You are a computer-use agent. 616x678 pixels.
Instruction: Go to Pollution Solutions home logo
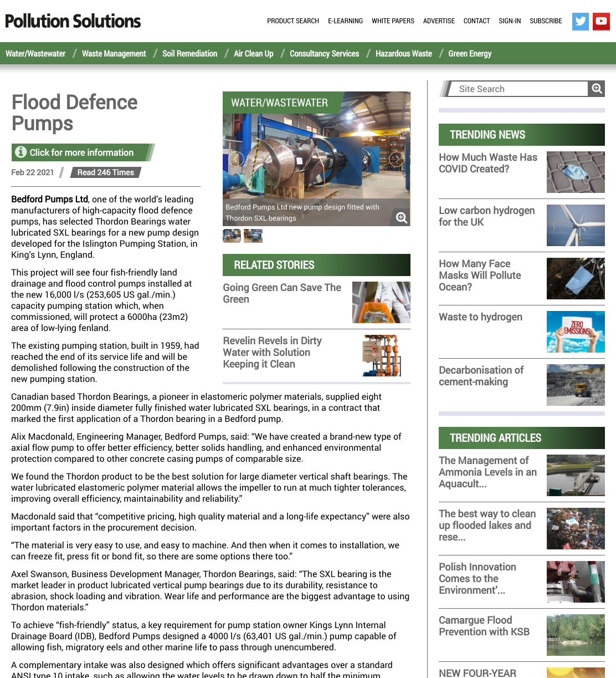click(x=73, y=21)
